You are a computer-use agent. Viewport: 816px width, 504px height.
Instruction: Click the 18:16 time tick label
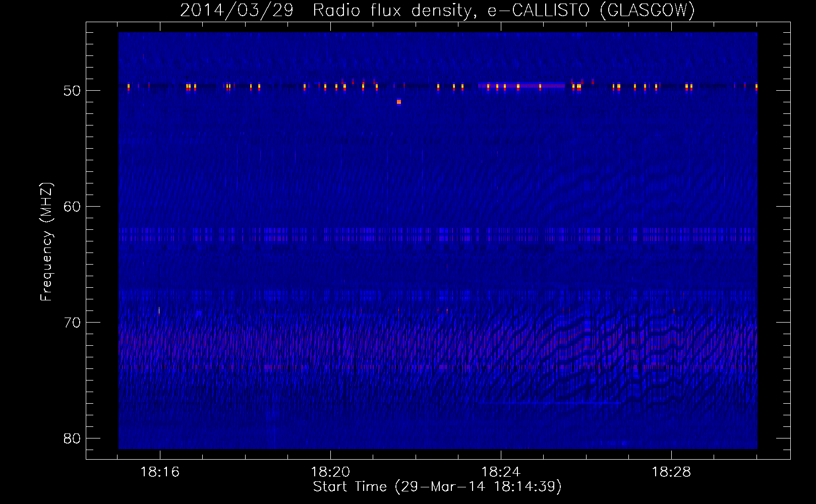click(x=160, y=472)
